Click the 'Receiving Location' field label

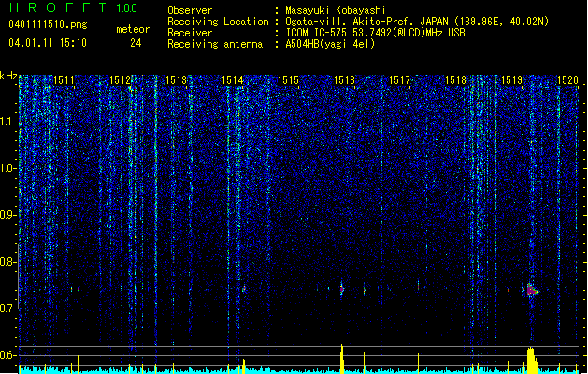pyautogui.click(x=218, y=22)
